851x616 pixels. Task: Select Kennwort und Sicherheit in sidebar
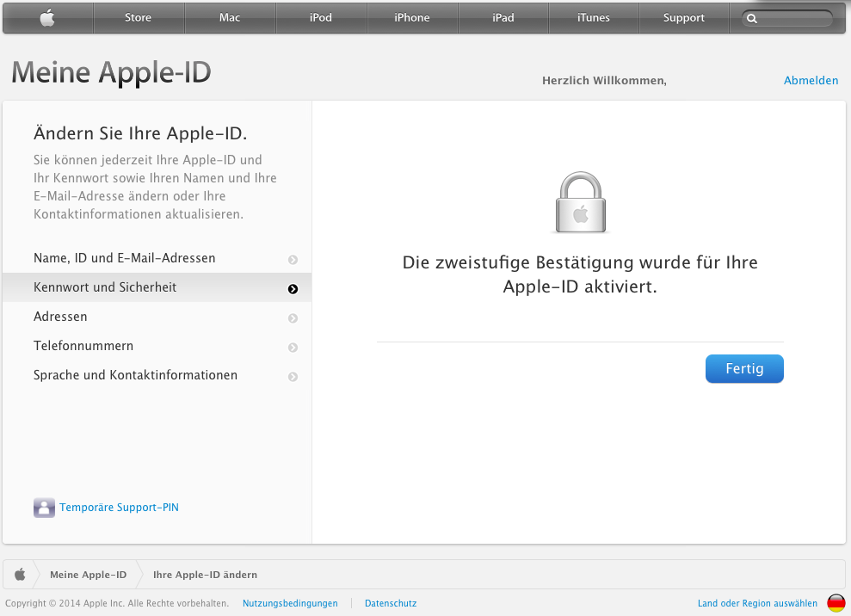click(157, 287)
